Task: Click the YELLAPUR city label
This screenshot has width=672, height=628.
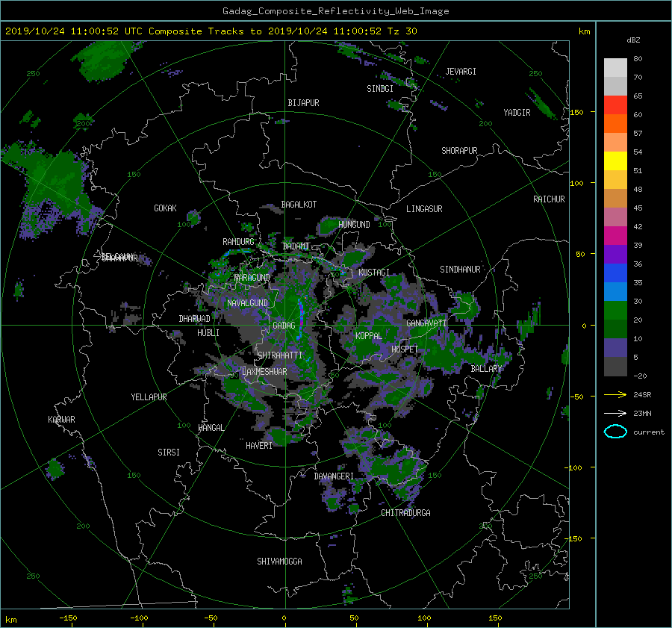Action: (x=149, y=397)
